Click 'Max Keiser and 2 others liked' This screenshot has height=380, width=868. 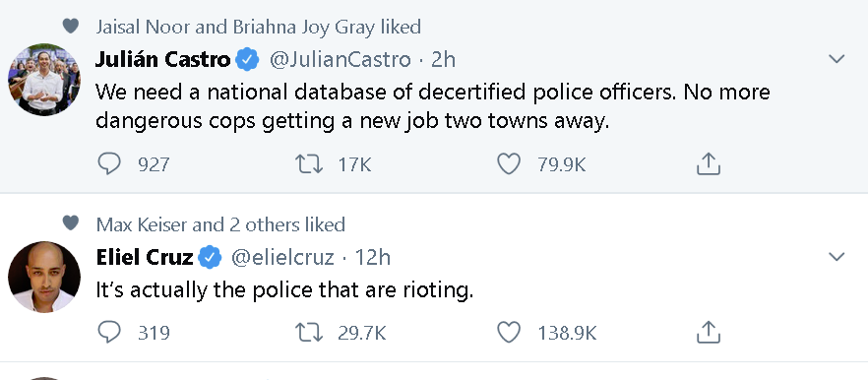tap(220, 224)
